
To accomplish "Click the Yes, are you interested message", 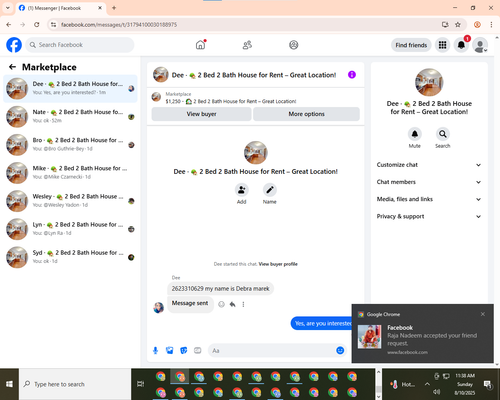I will (x=322, y=323).
